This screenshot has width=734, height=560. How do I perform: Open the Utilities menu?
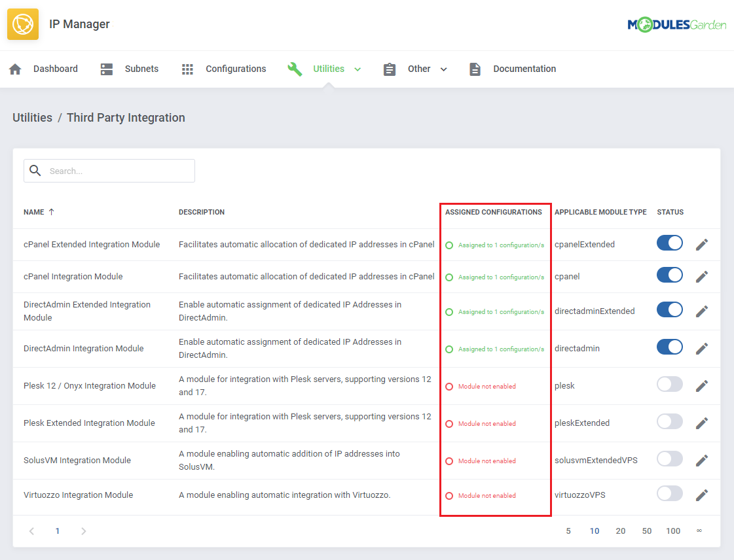[329, 69]
